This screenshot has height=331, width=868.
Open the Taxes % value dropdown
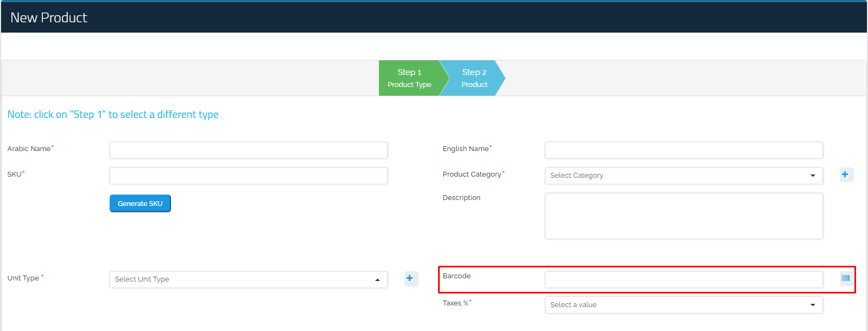(x=683, y=305)
